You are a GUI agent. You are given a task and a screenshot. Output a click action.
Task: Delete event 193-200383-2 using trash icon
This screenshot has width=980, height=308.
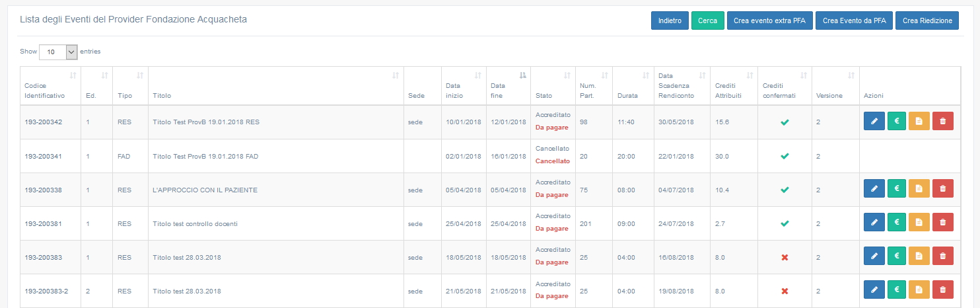click(943, 290)
